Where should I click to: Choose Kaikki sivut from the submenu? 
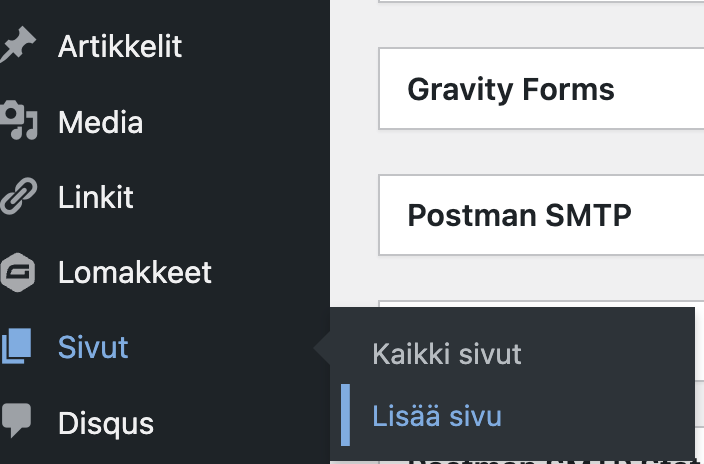(447, 353)
